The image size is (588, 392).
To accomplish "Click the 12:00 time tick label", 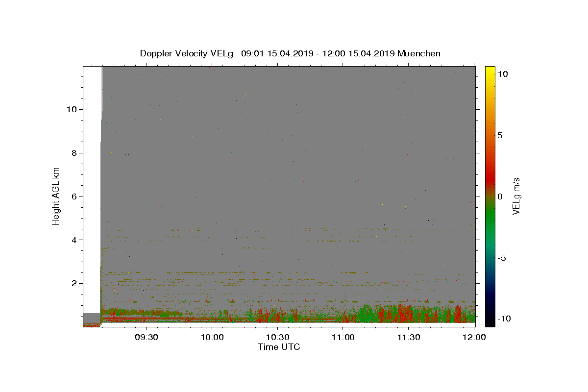I will [x=474, y=337].
